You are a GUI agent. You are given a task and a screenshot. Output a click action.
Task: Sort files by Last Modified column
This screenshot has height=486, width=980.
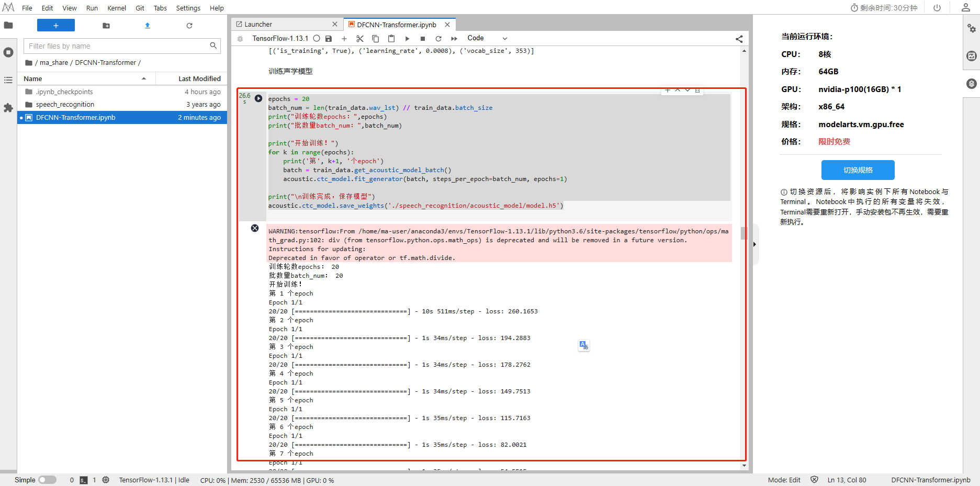[192, 78]
